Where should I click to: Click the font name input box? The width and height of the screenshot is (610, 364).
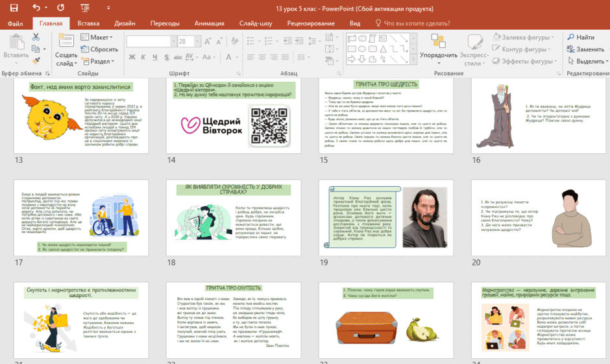[149, 42]
